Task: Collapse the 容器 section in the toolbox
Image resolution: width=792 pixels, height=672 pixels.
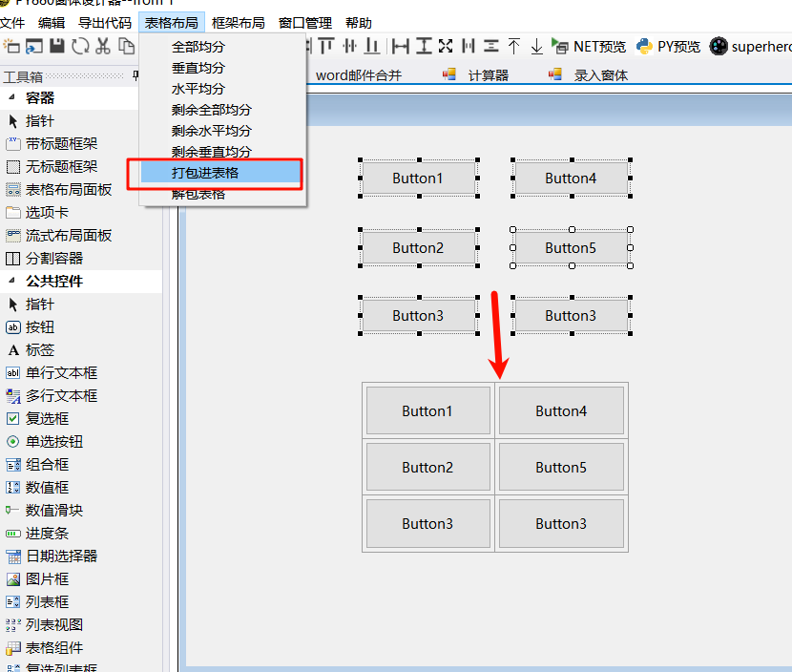Action: tap(29, 97)
